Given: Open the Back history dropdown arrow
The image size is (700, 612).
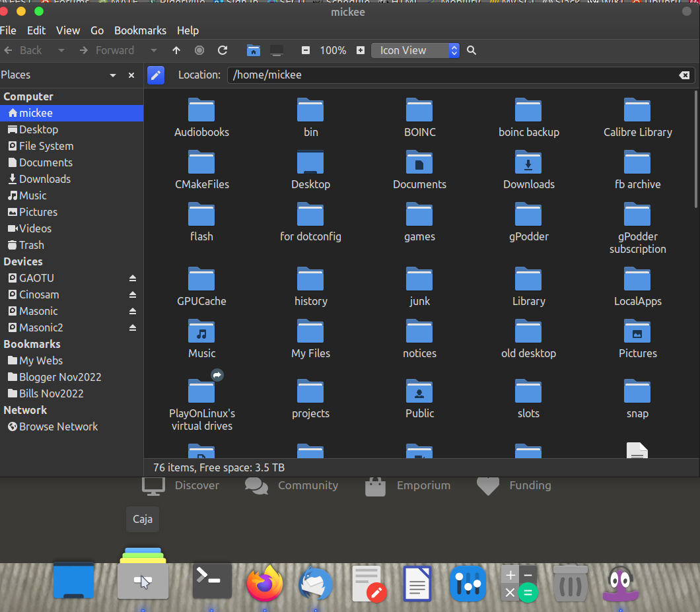Looking at the screenshot, I should 61,50.
